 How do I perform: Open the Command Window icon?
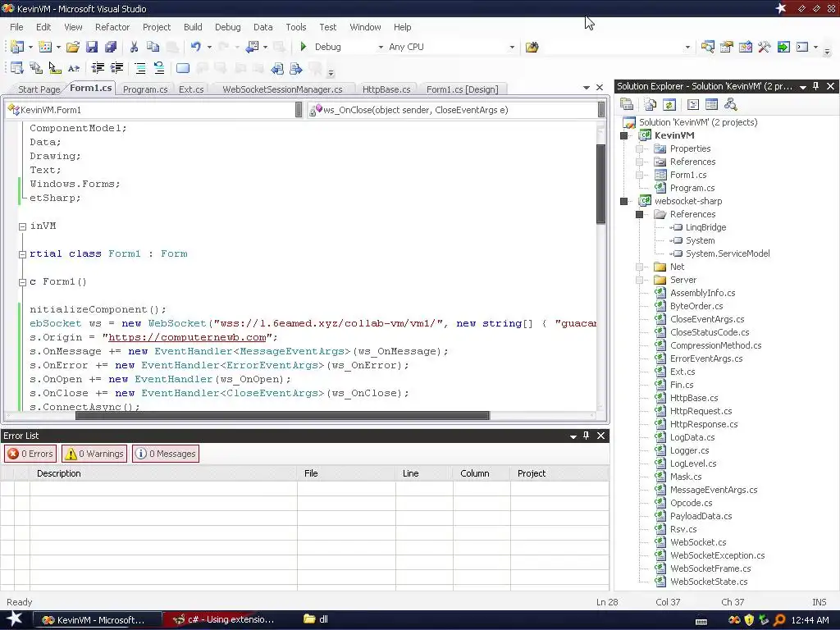click(x=802, y=47)
